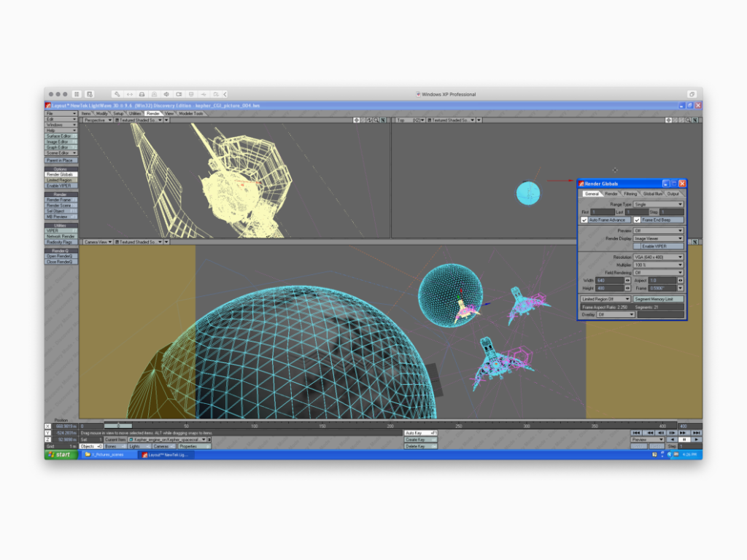Viewport: 747px width, 560px height.
Task: Click the center view icon in Perspective viewport
Action: [x=356, y=120]
